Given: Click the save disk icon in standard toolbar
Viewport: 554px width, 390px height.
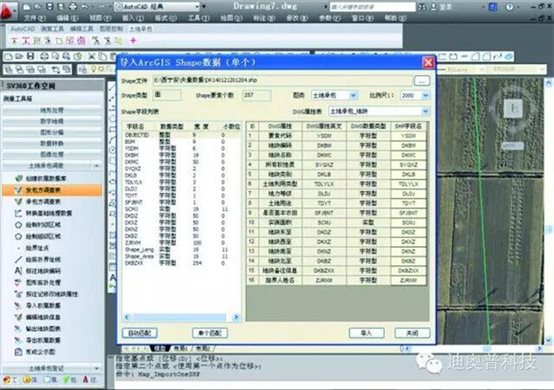Looking at the screenshot, I should 31,56.
